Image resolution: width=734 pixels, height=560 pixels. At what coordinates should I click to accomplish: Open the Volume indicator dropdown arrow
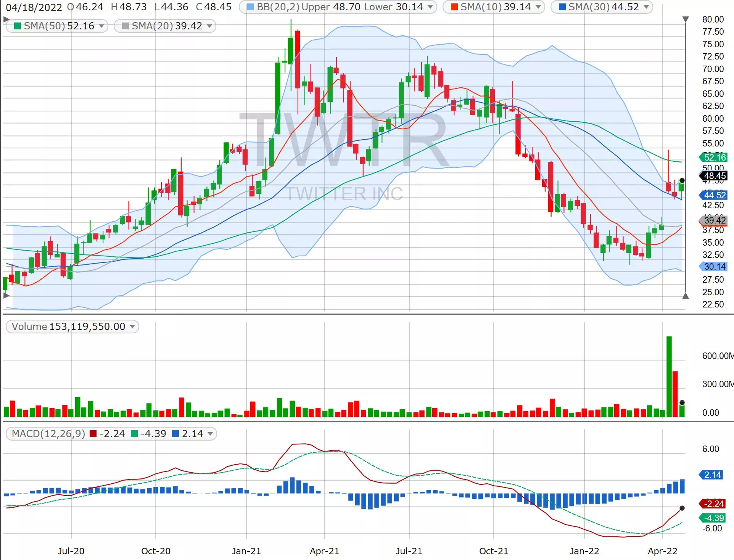click(x=132, y=327)
